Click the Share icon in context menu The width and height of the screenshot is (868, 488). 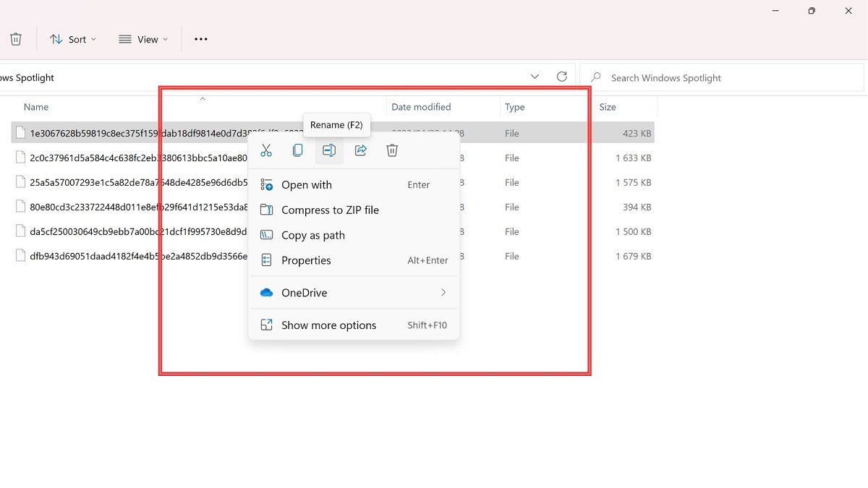coord(360,150)
